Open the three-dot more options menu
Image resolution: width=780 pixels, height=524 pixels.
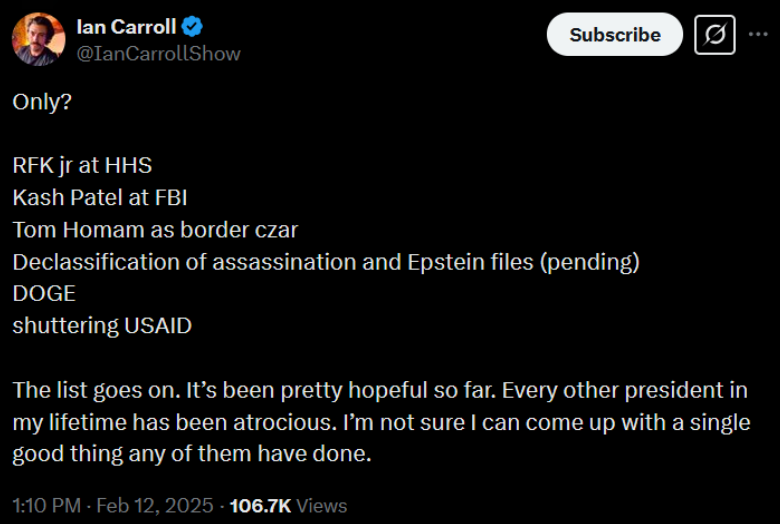point(757,35)
